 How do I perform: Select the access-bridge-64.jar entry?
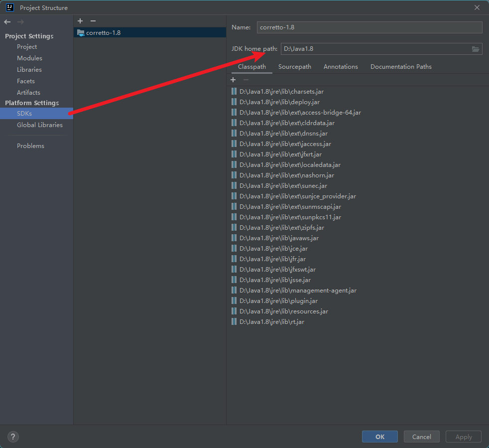(x=300, y=113)
